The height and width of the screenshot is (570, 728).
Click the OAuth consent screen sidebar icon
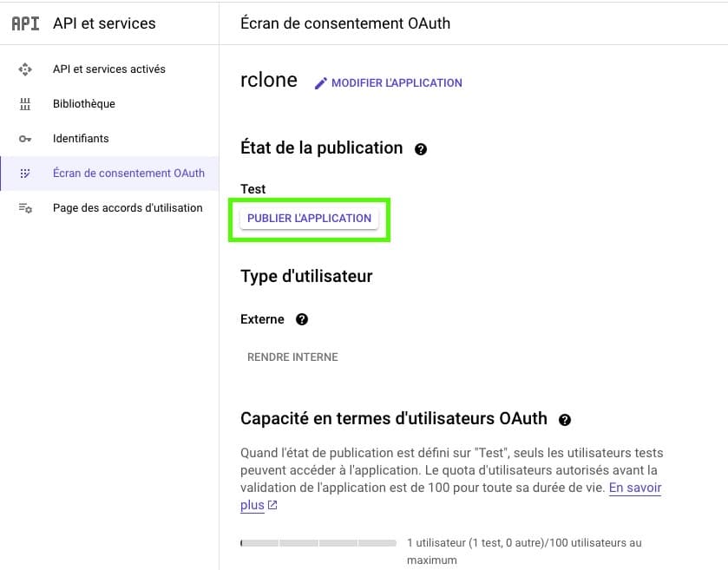coord(25,174)
